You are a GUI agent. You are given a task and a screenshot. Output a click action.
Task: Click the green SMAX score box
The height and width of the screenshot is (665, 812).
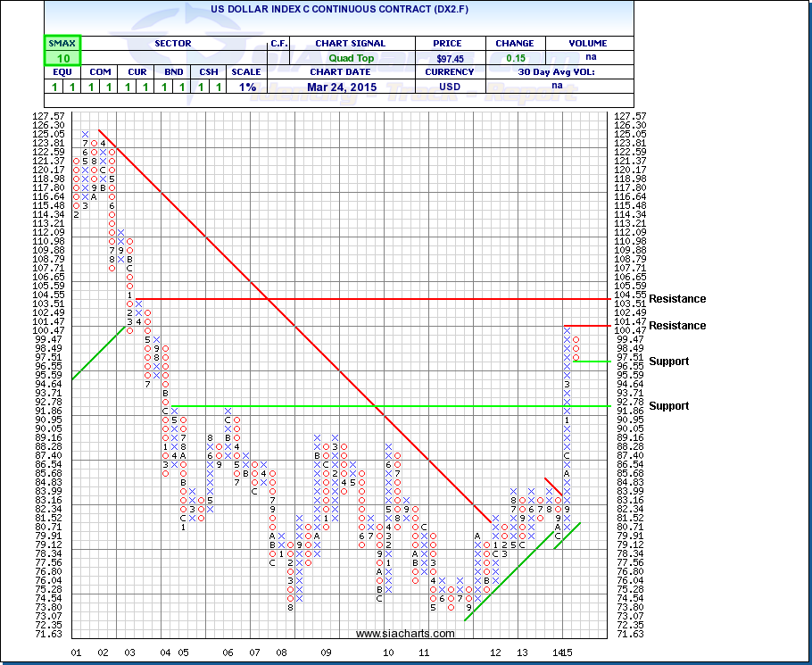click(x=62, y=50)
